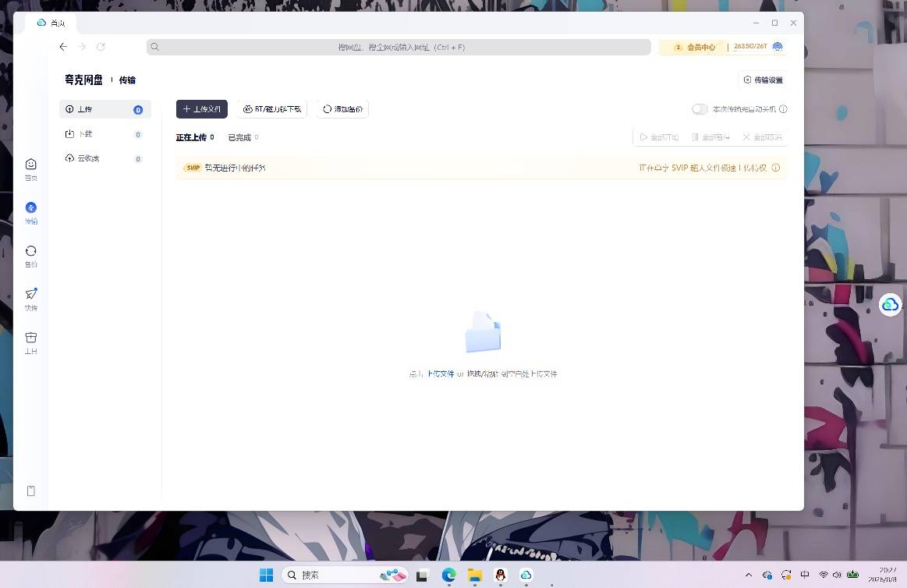Click the search input field at top
This screenshot has width=907, height=588.
[x=399, y=47]
